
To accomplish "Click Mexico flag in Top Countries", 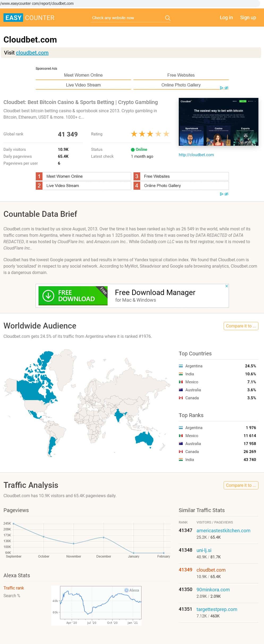I will pos(181,382).
